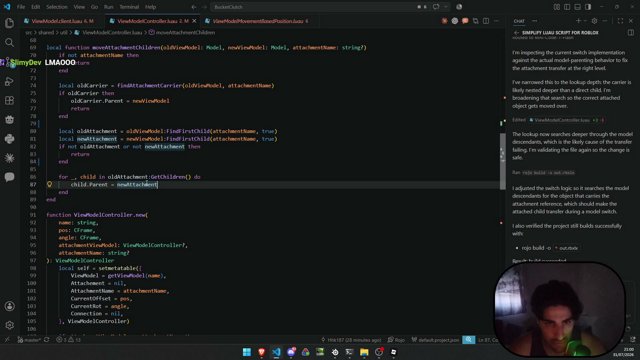Screen dimensions: 640x360
Task: Click the compare changes icon in the editor toolbar
Action: 476,21
